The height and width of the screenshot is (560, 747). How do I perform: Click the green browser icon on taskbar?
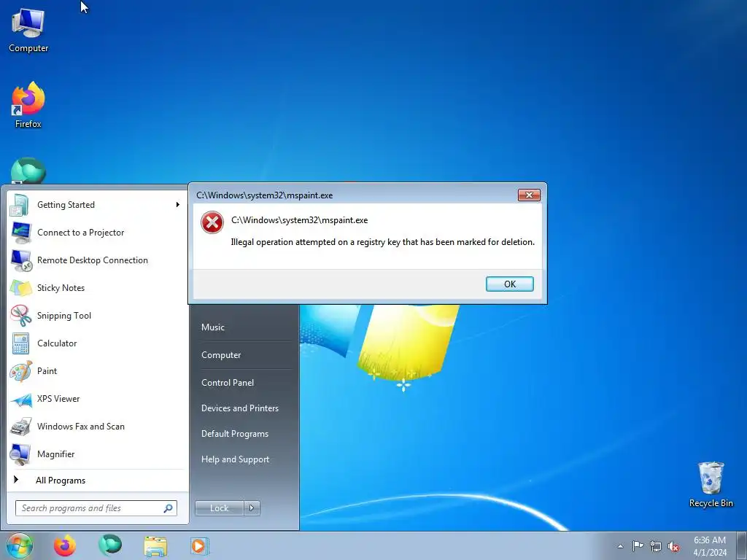pos(110,545)
